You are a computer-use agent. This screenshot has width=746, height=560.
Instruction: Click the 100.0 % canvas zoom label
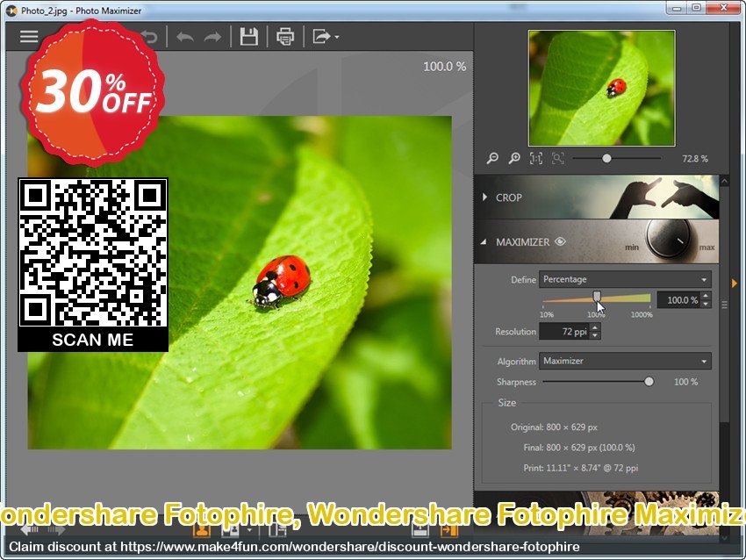click(x=444, y=67)
